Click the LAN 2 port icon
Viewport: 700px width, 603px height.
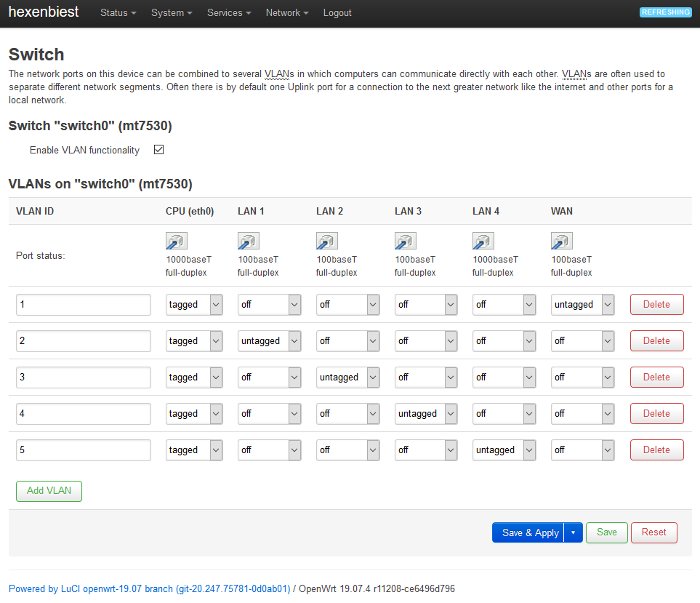pos(327,241)
